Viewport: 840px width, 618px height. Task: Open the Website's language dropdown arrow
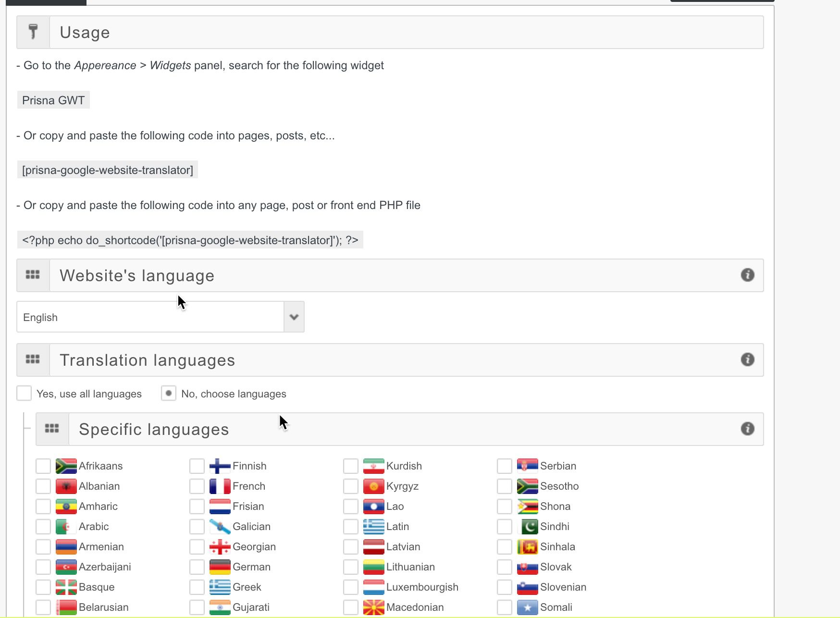[294, 317]
